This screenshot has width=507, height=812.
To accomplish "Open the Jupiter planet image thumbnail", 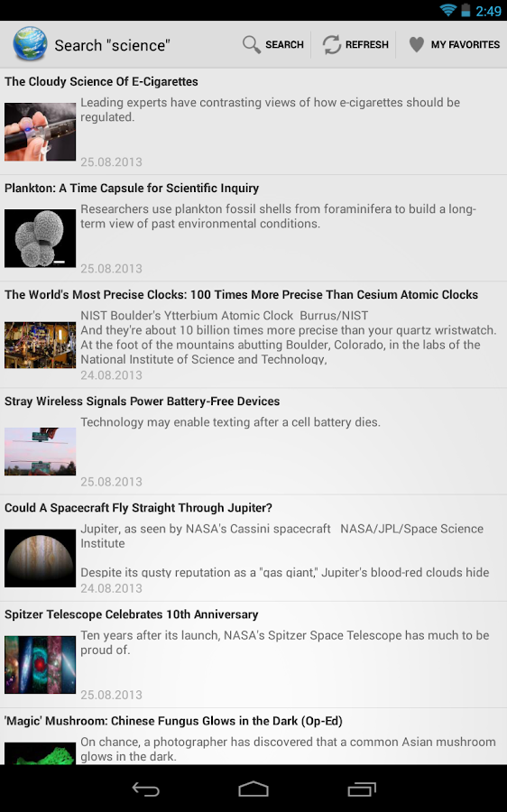I will coord(40,558).
